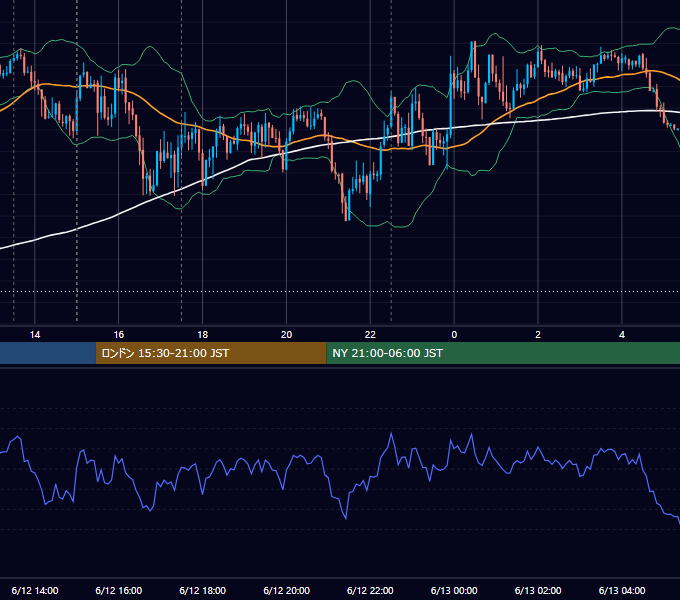The height and width of the screenshot is (600, 680).
Task: Click the 6/12 16:00 date label
Action: [x=118, y=590]
